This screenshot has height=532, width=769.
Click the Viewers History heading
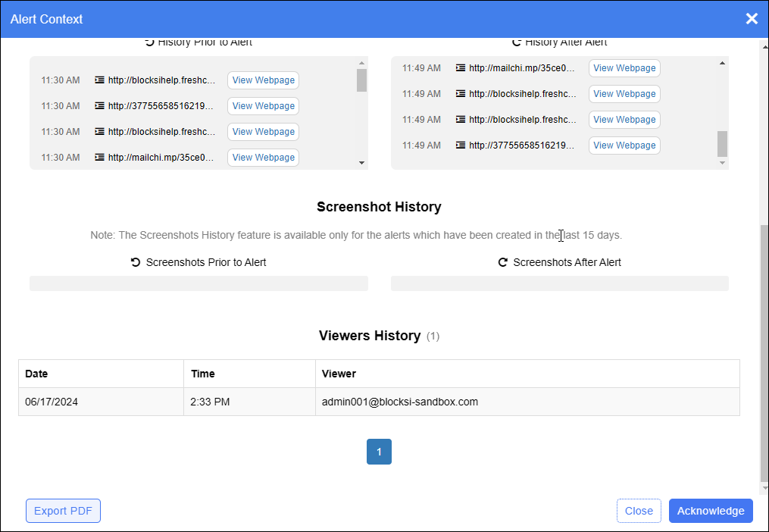[370, 336]
